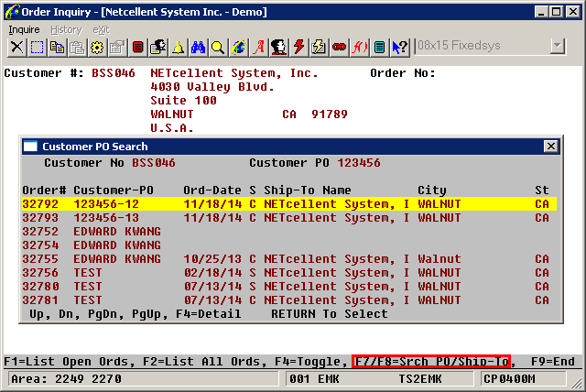
Task: Click the person with notes icon
Action: click(x=157, y=47)
